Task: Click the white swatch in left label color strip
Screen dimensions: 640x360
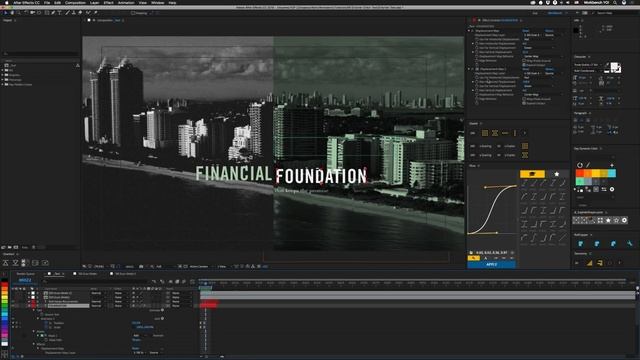Action: [4, 343]
